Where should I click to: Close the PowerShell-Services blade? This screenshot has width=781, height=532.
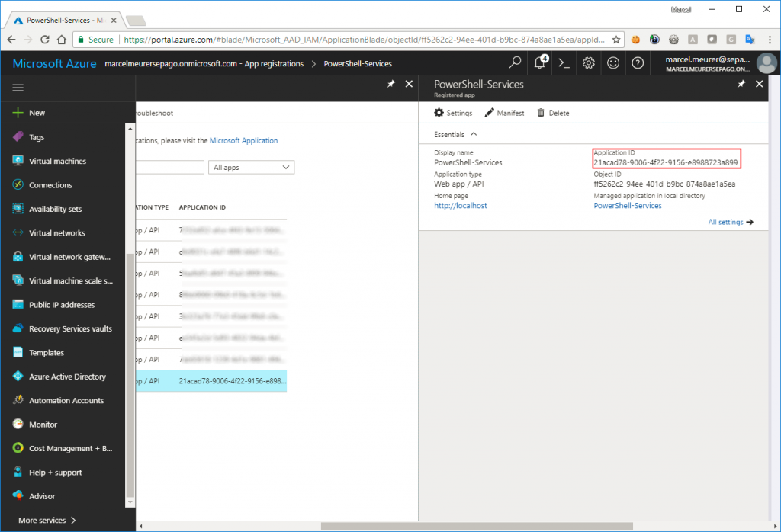[x=759, y=84]
